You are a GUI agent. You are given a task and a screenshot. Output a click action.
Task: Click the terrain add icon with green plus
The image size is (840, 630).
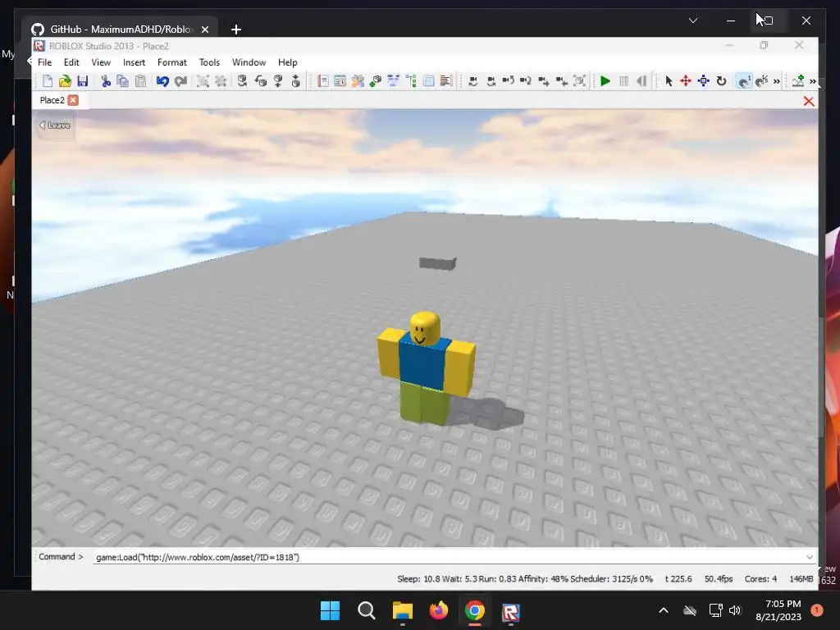point(798,81)
